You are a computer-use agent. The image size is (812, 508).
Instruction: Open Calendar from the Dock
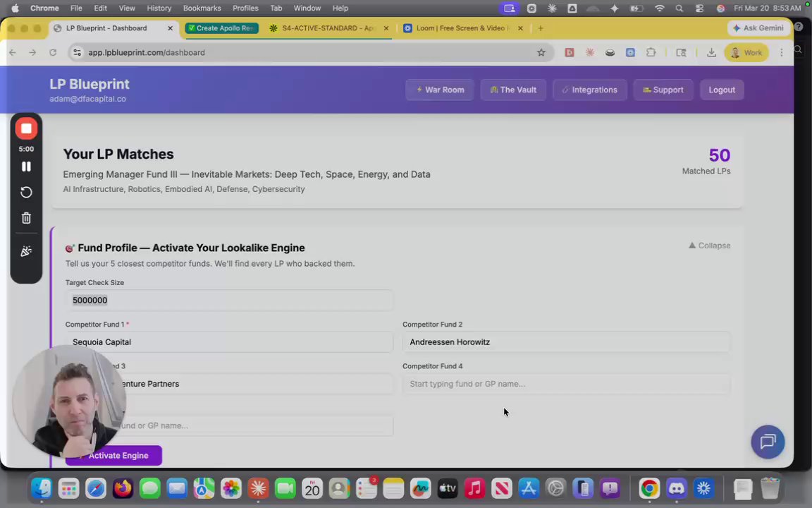(x=312, y=488)
